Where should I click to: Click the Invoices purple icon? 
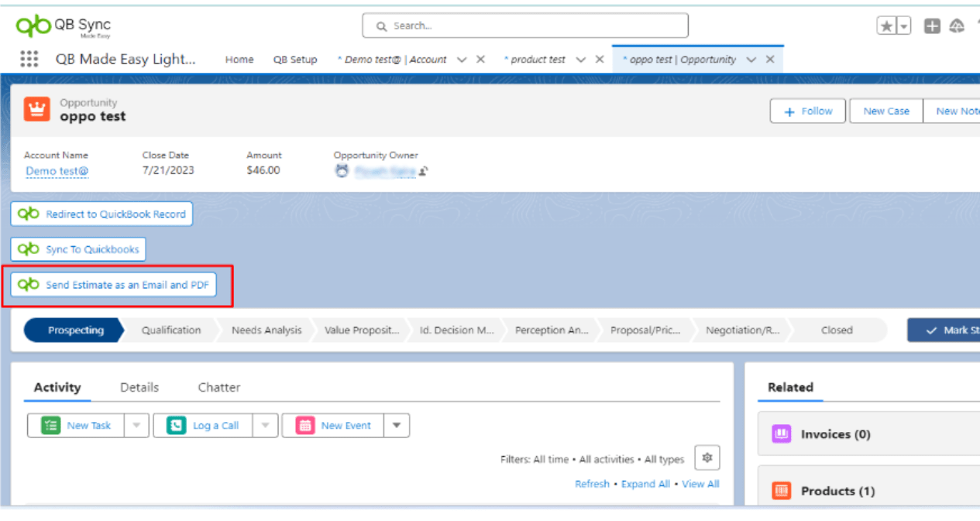(781, 434)
